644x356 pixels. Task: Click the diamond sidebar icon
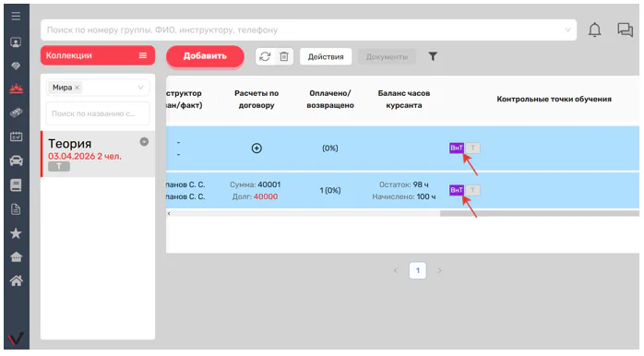pyautogui.click(x=16, y=65)
